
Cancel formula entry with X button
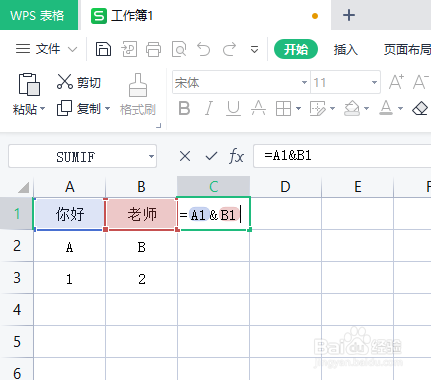pyautogui.click(x=185, y=156)
